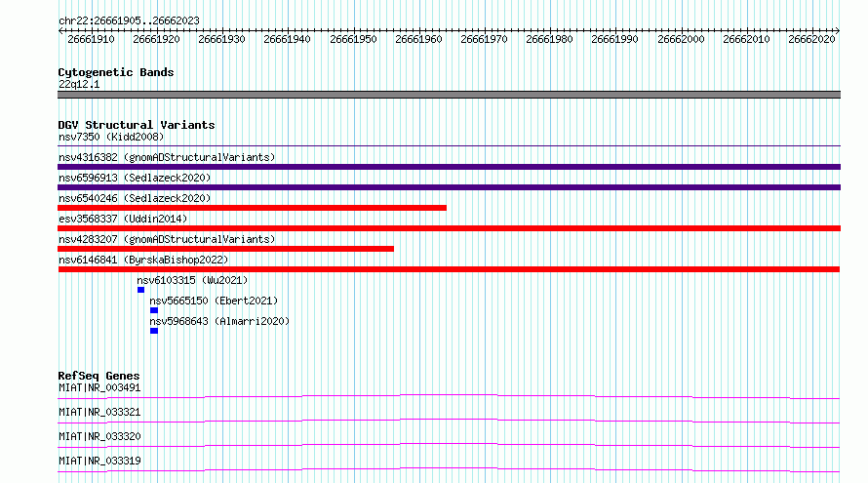Click the blue marker of nsv6103315
This screenshot has height=483, width=868.
tap(140, 290)
